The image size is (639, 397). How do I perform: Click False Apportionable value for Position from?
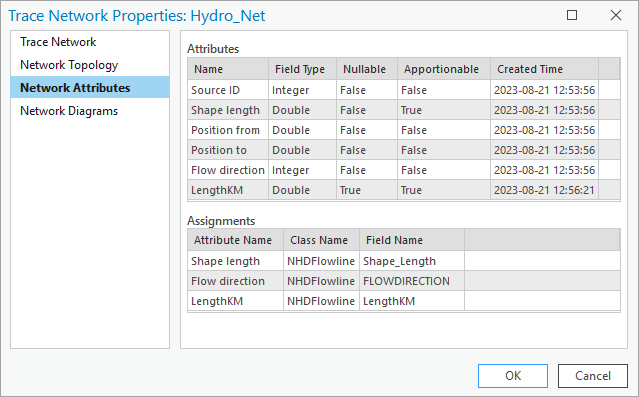444,130
